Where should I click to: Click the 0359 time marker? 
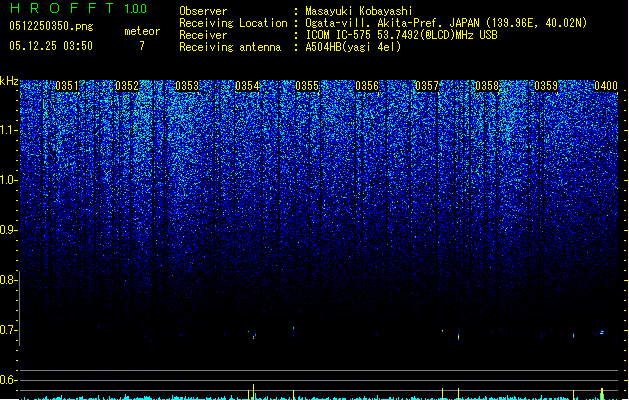click(x=546, y=86)
